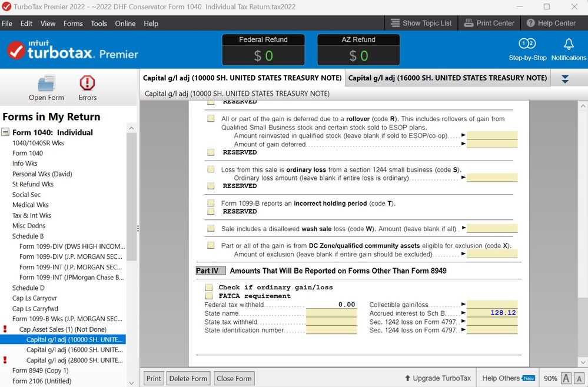Click the Amount of gain deferred field
This screenshot has height=387, width=588.
492,144
